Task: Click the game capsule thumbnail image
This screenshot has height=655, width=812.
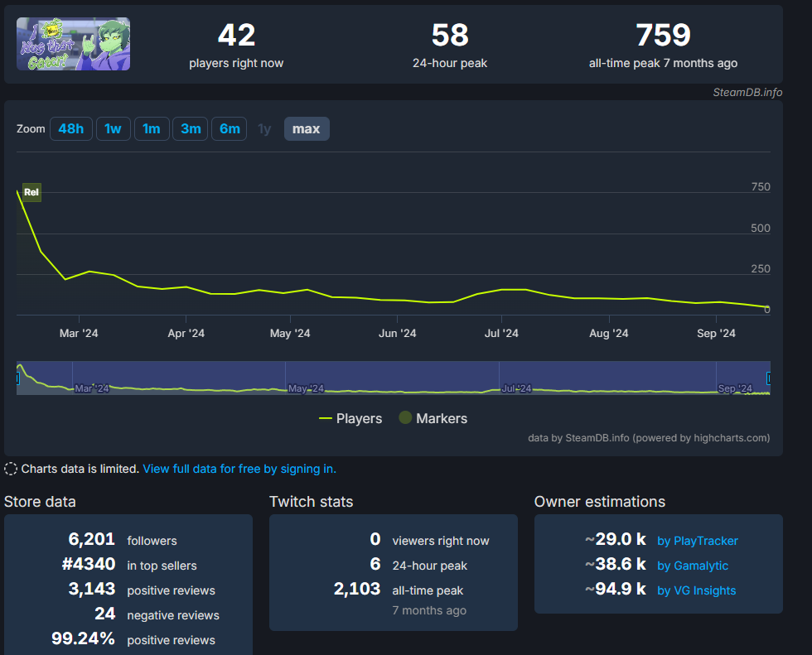Action: [73, 44]
